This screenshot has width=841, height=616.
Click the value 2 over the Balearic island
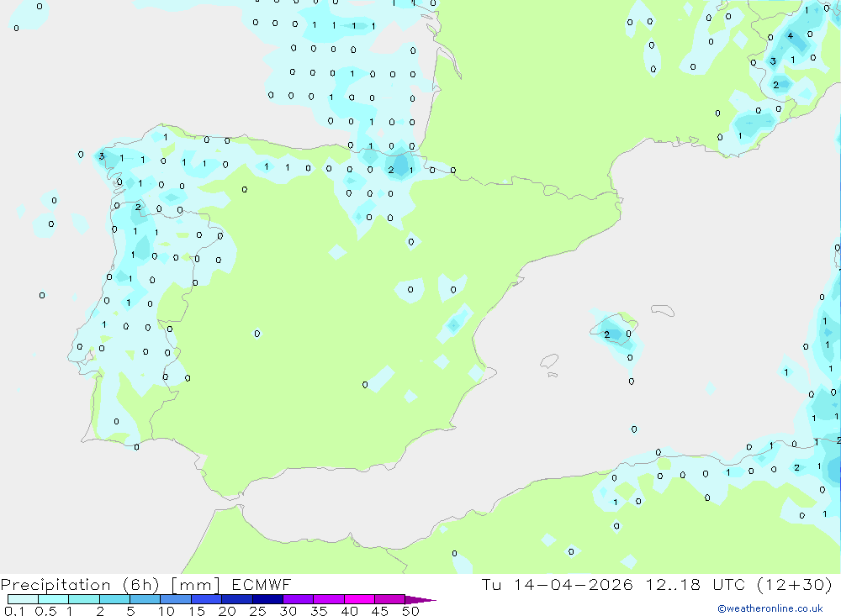click(606, 334)
